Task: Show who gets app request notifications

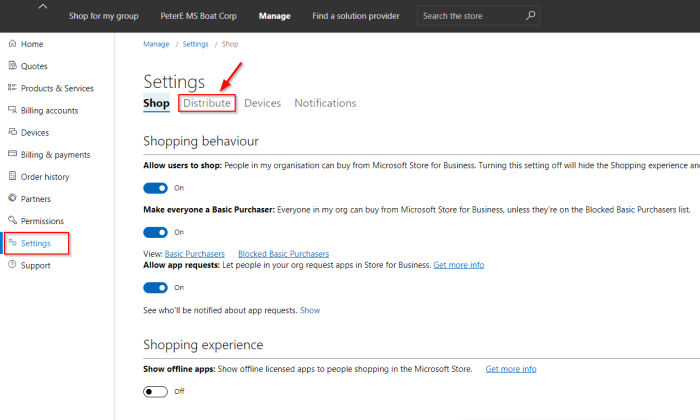Action: pos(310,311)
